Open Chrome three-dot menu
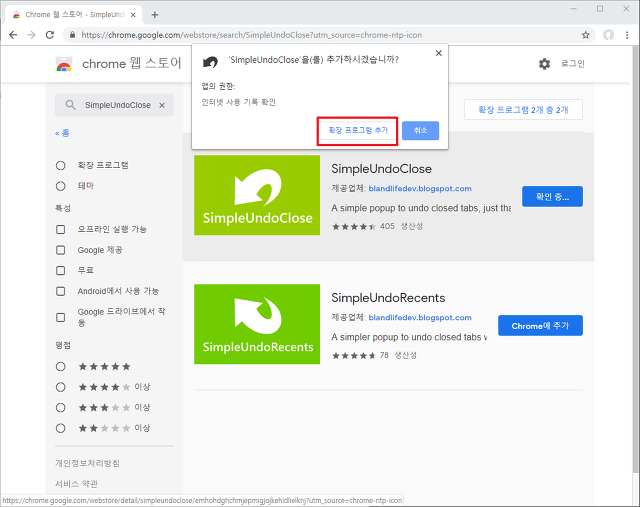 click(627, 35)
